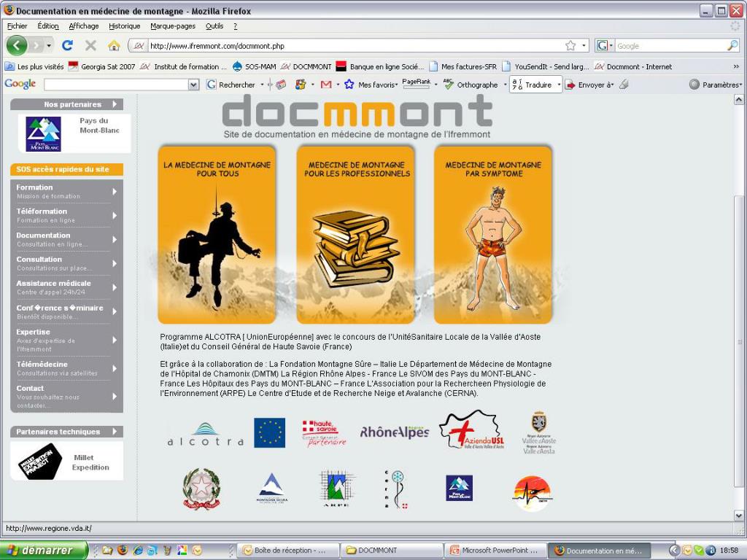747x560 pixels.
Task: Open the CERNA snowflake logo
Action: pos(396,489)
